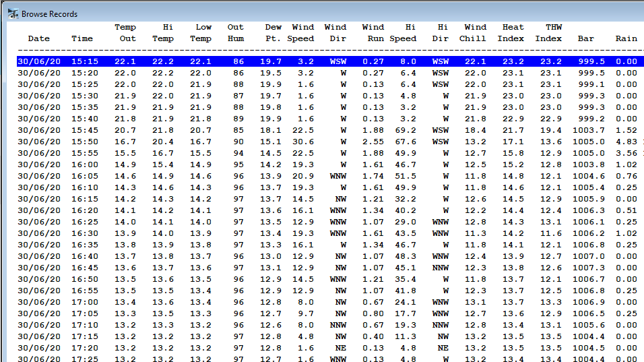
Task: Click Out Hum value 95
Action: coord(238,164)
